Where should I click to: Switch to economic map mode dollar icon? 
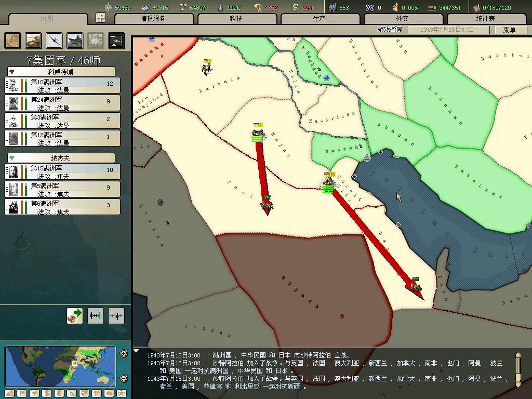click(46, 393)
